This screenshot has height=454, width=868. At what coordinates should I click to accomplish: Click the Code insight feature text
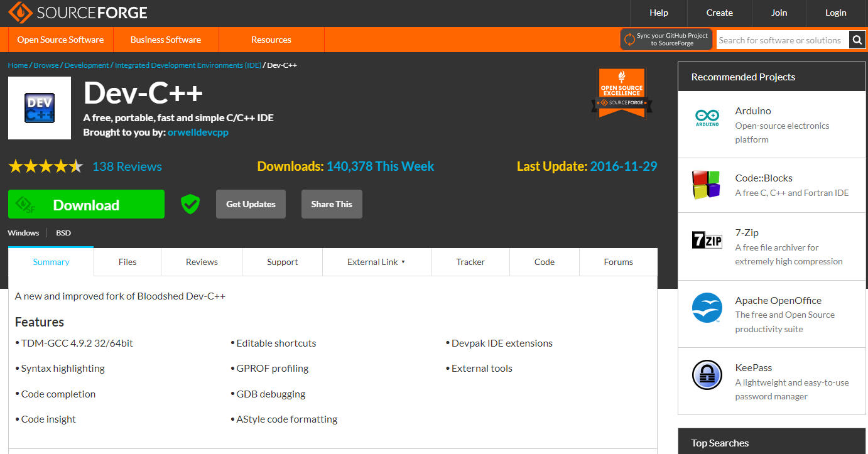pyautogui.click(x=48, y=419)
